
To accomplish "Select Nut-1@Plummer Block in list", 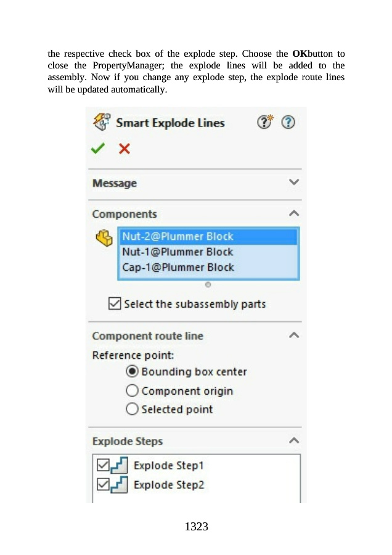I will click(x=178, y=252).
